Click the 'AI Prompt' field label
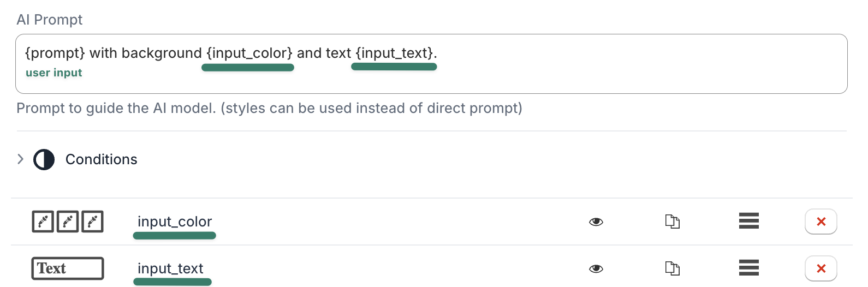 tap(50, 20)
